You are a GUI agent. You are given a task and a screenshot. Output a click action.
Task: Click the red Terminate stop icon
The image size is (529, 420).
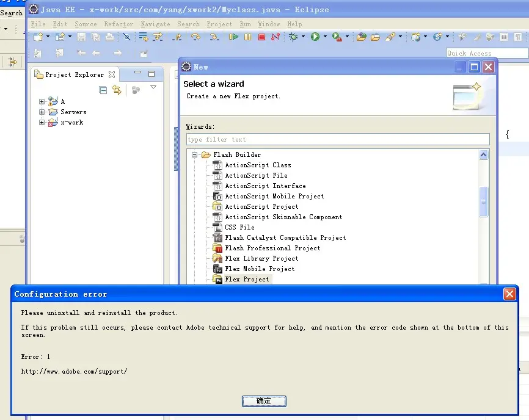coord(261,37)
